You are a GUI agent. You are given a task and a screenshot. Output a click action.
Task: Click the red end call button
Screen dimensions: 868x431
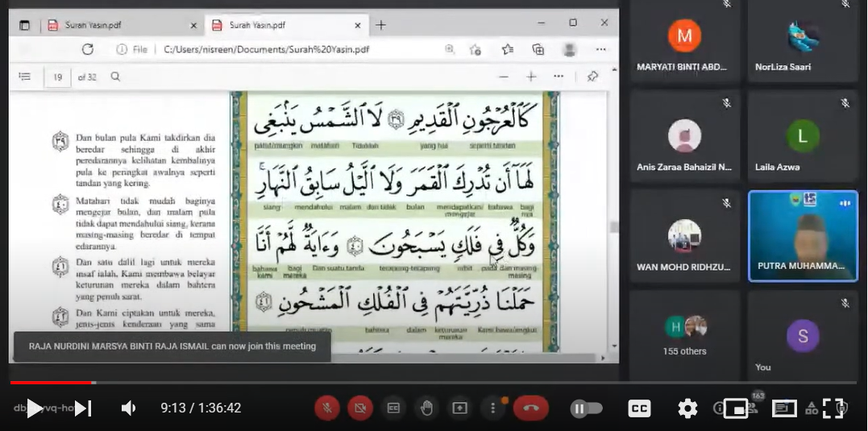[530, 408]
